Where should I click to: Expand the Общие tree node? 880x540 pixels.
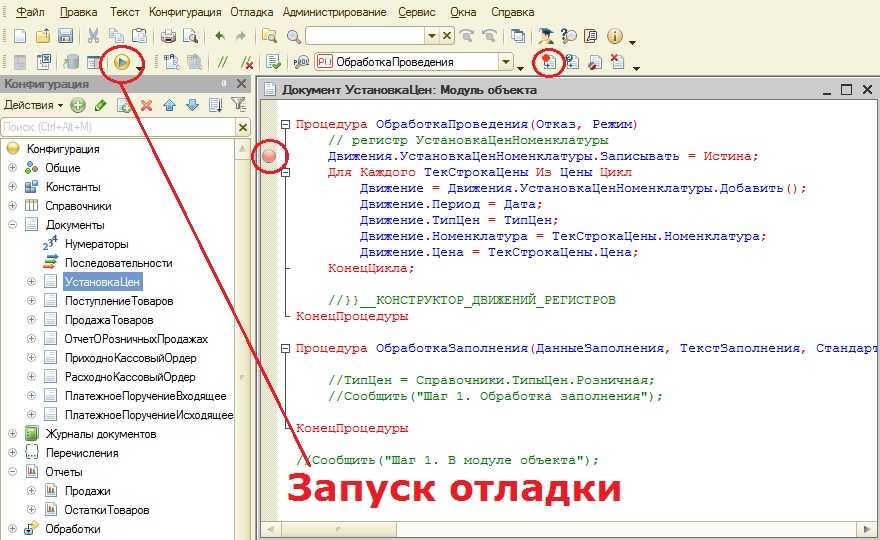tap(12, 168)
